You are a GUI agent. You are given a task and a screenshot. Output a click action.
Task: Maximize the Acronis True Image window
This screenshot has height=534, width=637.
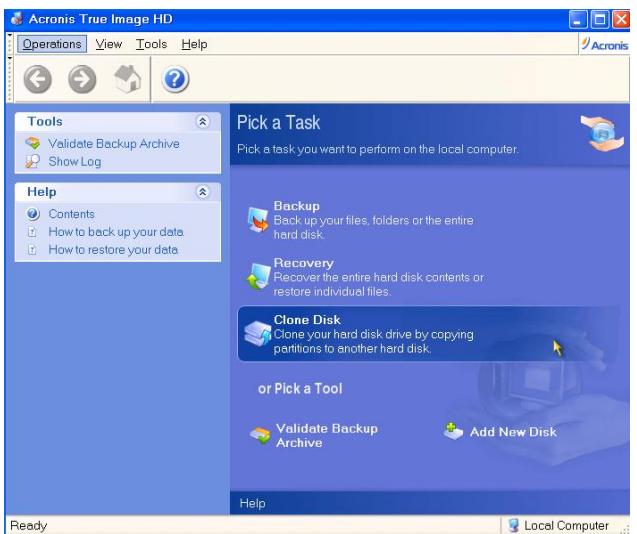[x=599, y=20]
